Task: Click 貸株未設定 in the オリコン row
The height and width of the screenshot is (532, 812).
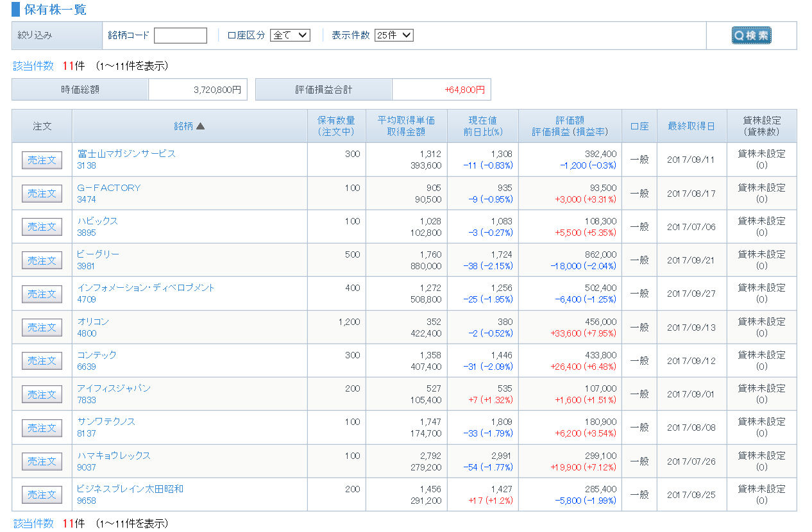Action: (761, 321)
